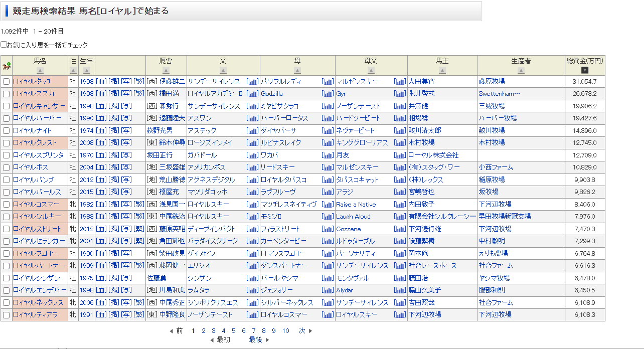Click chart icon beside broodmare sire Alydar
The height and width of the screenshot is (349, 644).
coord(400,290)
